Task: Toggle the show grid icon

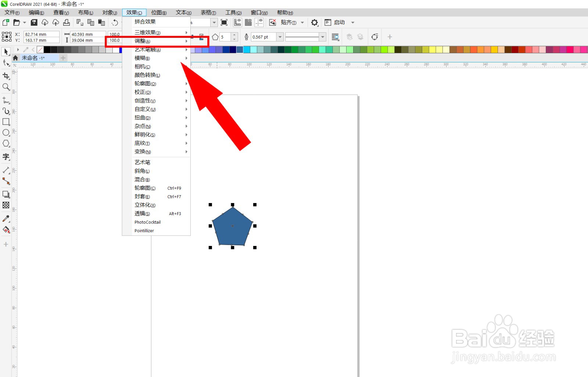Action: [x=248, y=22]
